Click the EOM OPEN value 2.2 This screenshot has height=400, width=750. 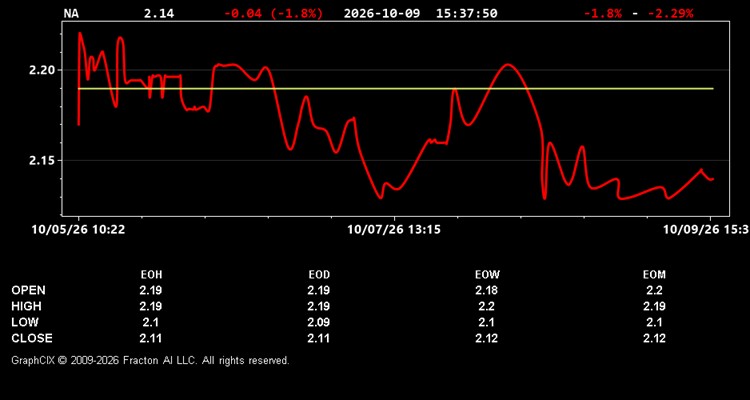click(654, 290)
